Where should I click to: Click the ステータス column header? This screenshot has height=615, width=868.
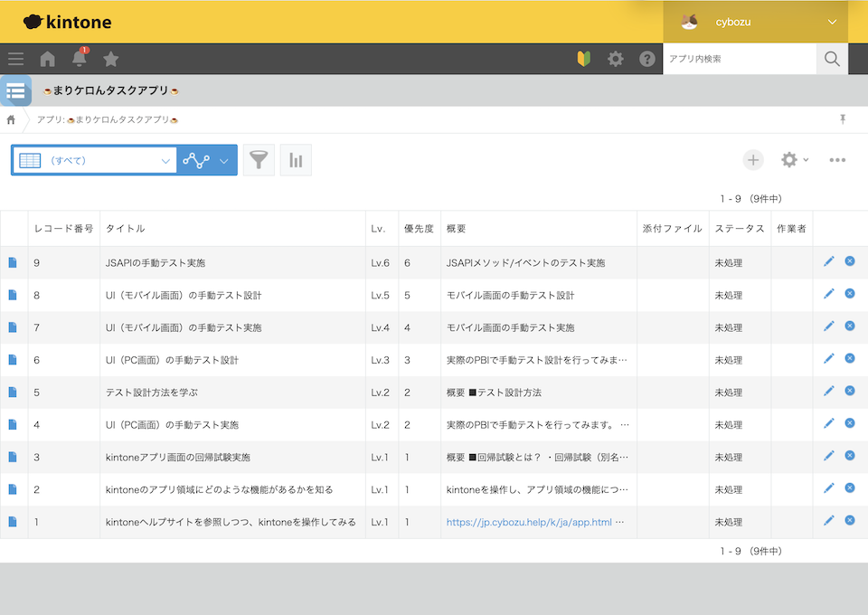(740, 229)
